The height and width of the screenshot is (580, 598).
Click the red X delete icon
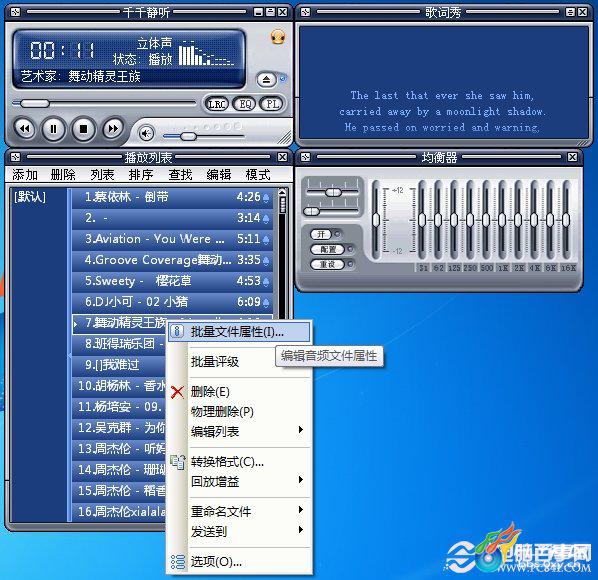point(177,392)
